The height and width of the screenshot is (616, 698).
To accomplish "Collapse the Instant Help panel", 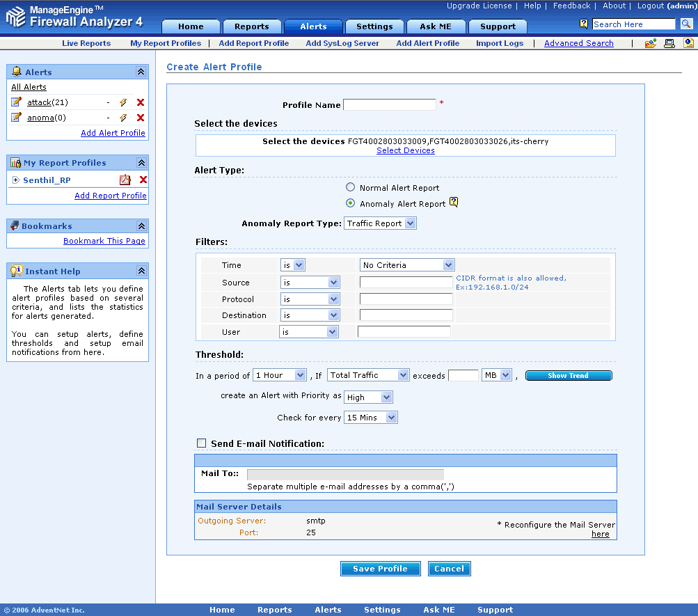I will coord(141,271).
